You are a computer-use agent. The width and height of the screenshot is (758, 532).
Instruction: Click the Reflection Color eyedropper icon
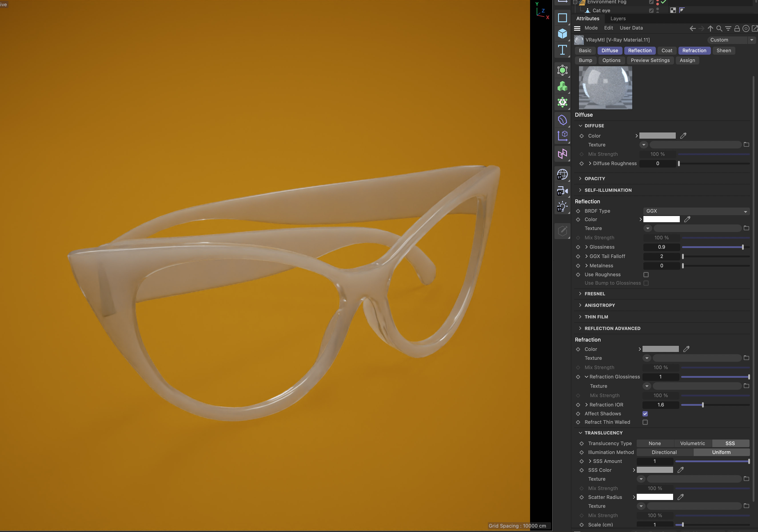click(687, 219)
